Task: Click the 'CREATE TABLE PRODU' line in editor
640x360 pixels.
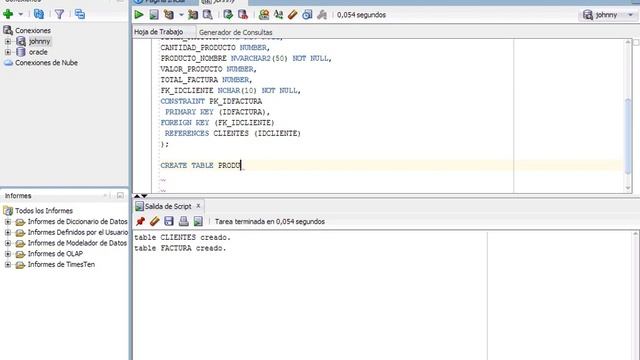Action: click(201, 165)
